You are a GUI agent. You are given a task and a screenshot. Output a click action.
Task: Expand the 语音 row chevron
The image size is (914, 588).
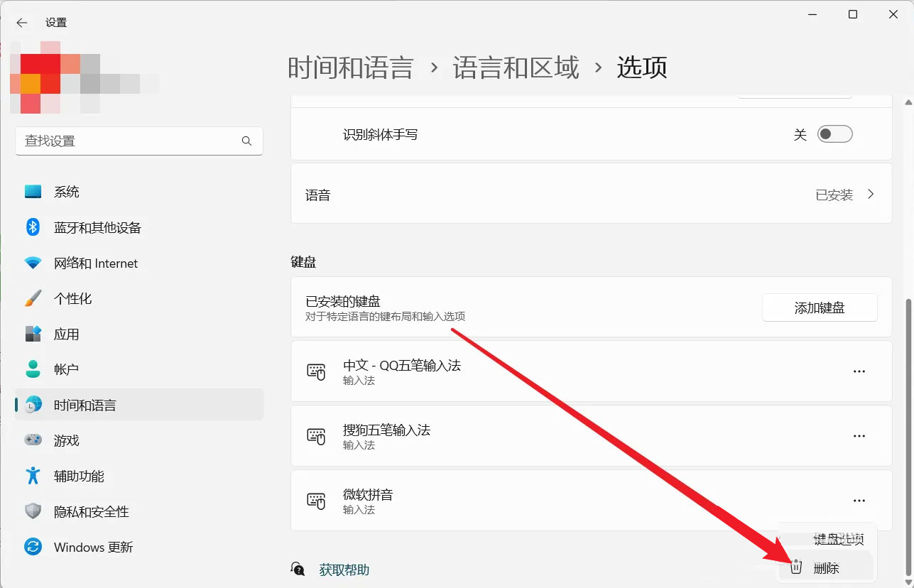pyautogui.click(x=871, y=194)
